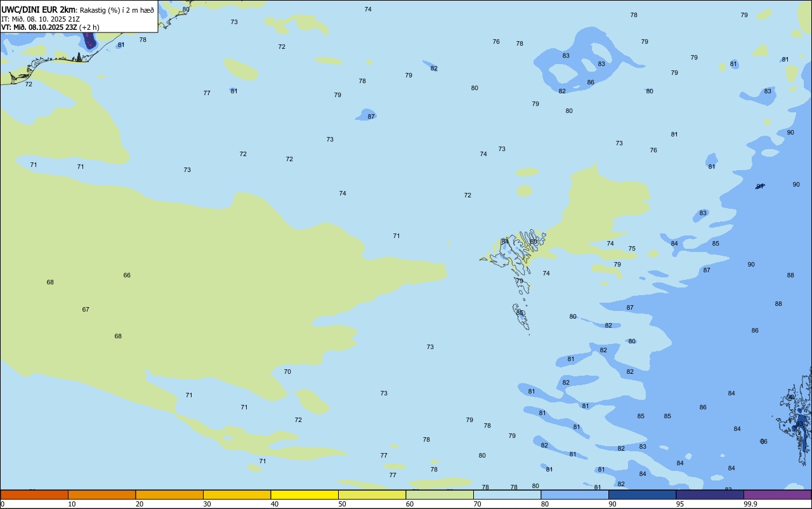
Task: Select the bright yellow 40–50 legend swatch
Action: (304, 494)
